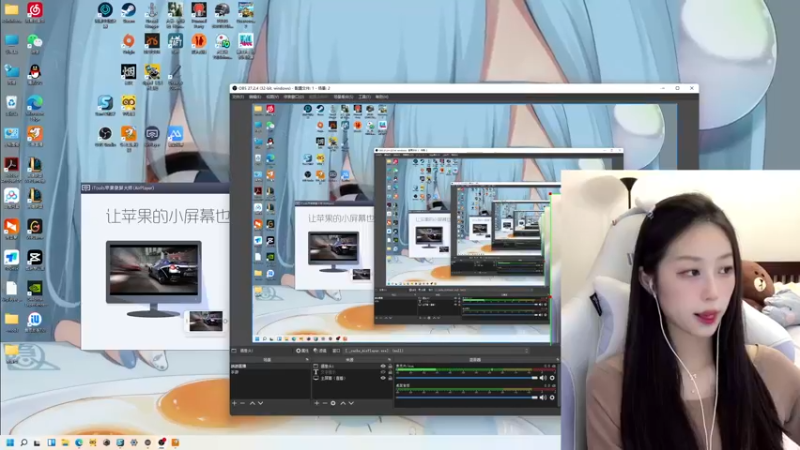Pop out the Scenes dock panel
The width and height of the screenshot is (800, 450).
pos(307,360)
